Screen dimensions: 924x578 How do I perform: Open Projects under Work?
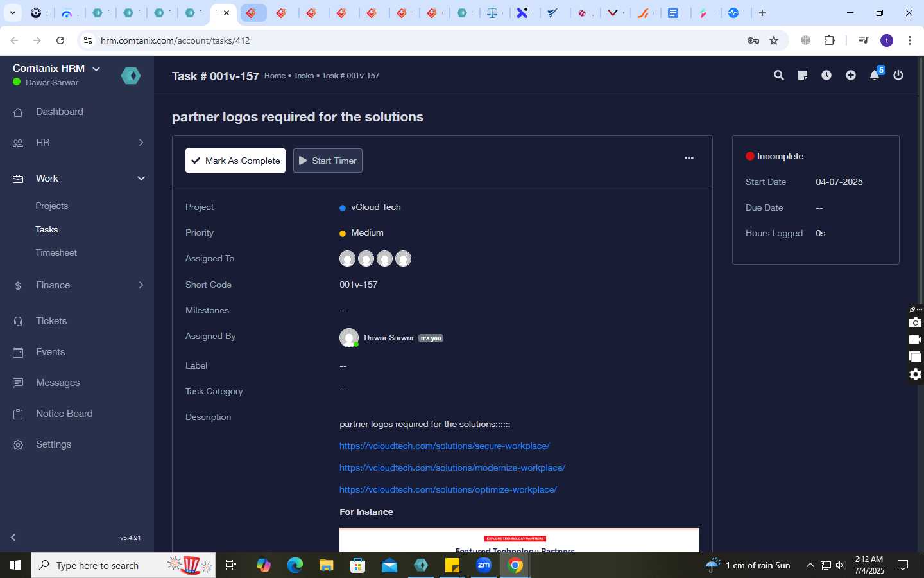pos(52,206)
